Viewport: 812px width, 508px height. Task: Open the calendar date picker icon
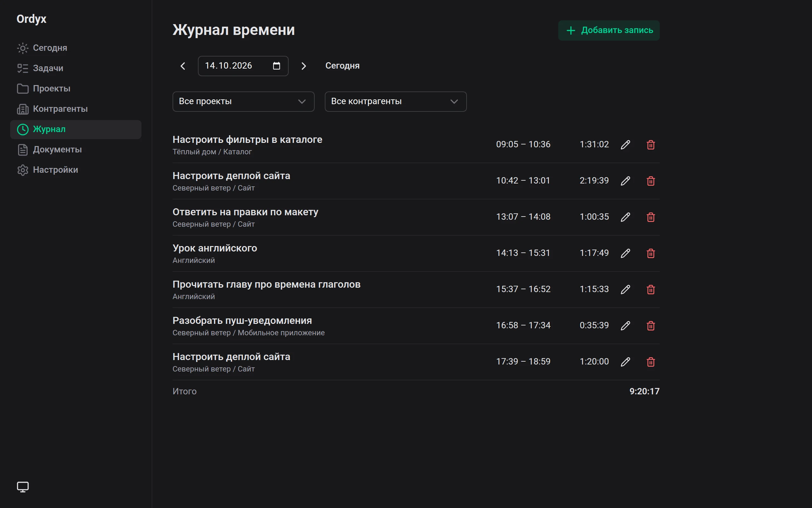(277, 66)
